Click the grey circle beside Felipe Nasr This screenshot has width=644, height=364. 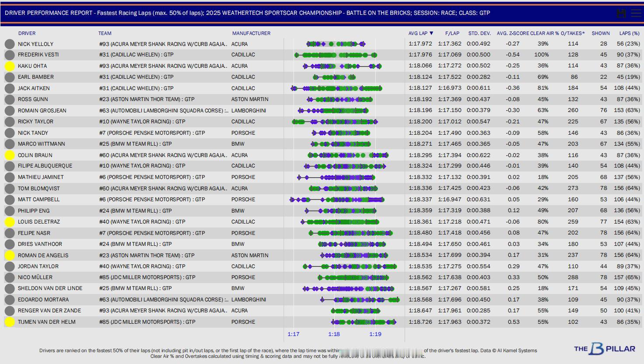[x=10, y=233]
